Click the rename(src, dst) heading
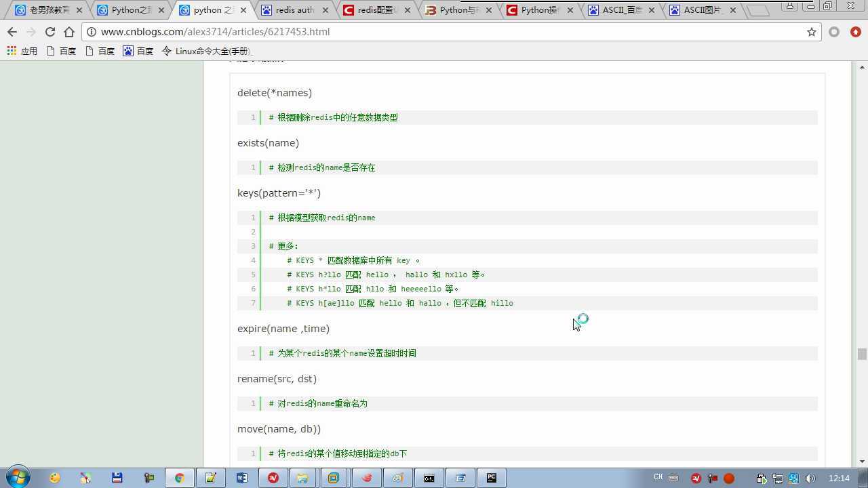This screenshot has width=868, height=488. 277,379
